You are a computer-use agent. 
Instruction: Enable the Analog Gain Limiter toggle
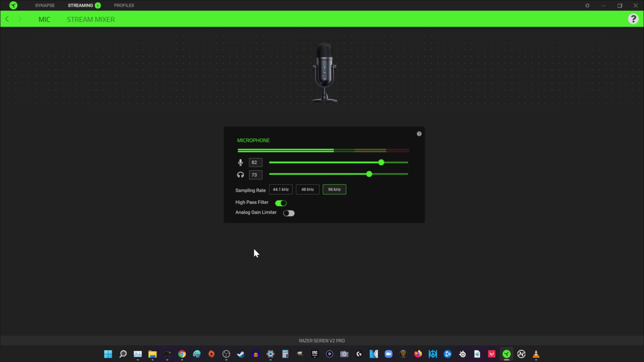click(x=289, y=213)
